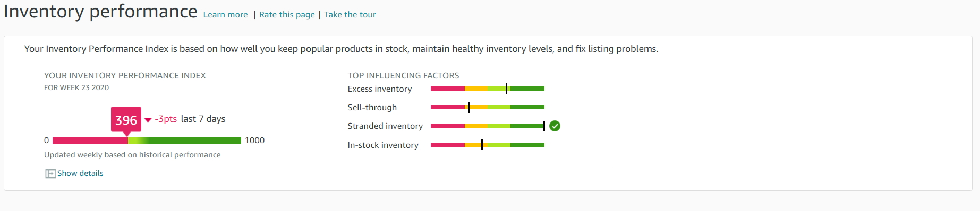980x211 pixels.
Task: Open Rate this page link
Action: coord(287,15)
